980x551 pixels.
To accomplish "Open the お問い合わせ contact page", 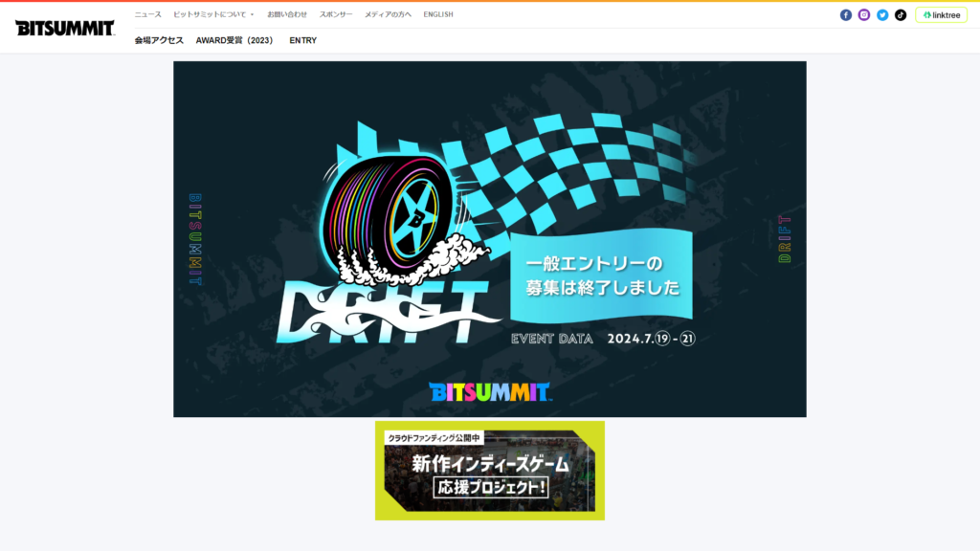I will coord(287,14).
